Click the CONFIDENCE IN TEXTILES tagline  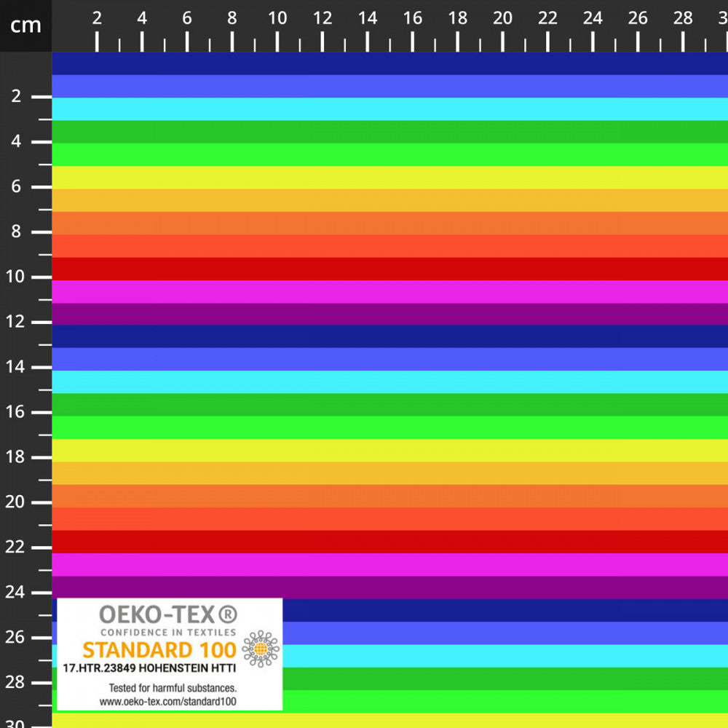167,630
